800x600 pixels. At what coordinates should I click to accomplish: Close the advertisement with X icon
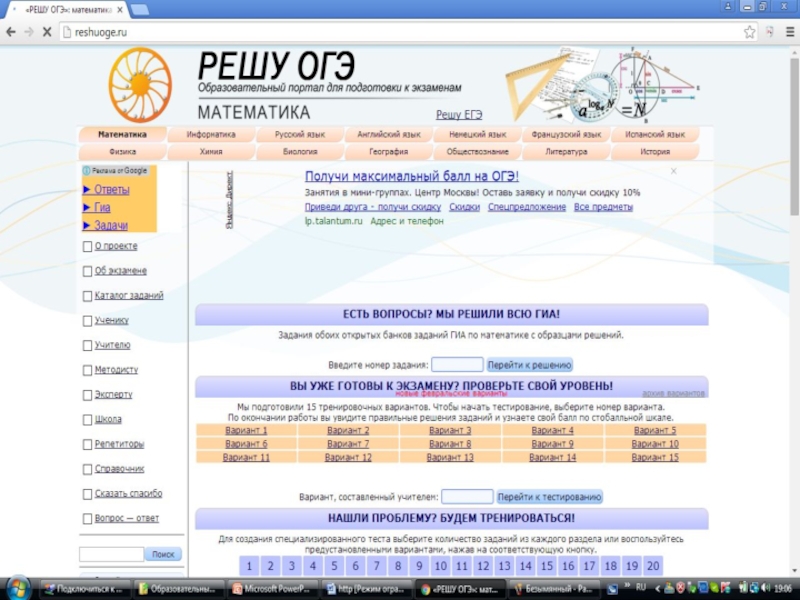[x=673, y=171]
